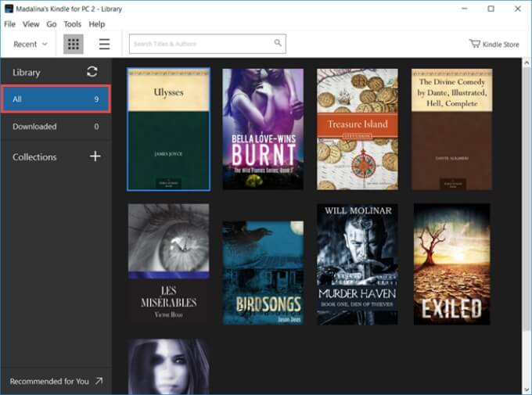532x395 pixels.
Task: Switch to list view layout
Action: (x=104, y=44)
